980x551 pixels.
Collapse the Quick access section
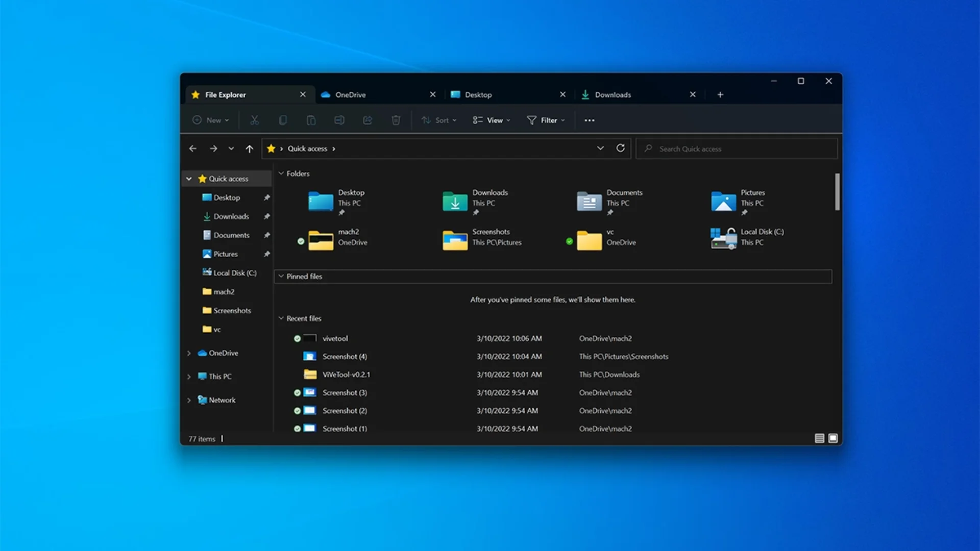(189, 178)
